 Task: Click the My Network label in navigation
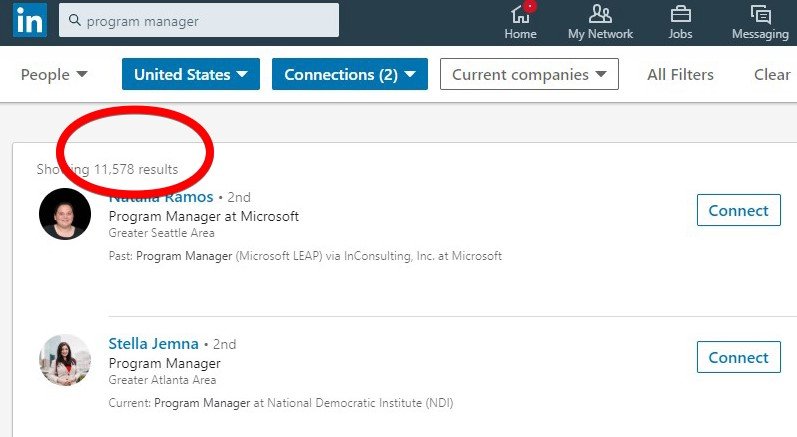[600, 34]
